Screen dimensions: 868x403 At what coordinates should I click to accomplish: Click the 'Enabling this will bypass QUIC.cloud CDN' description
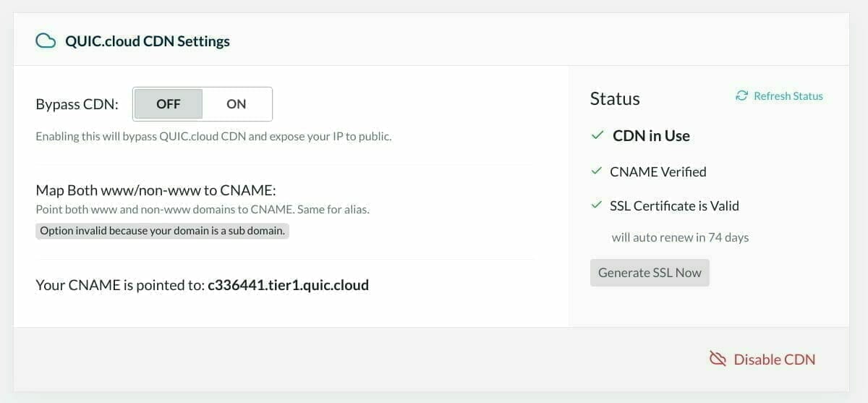213,136
